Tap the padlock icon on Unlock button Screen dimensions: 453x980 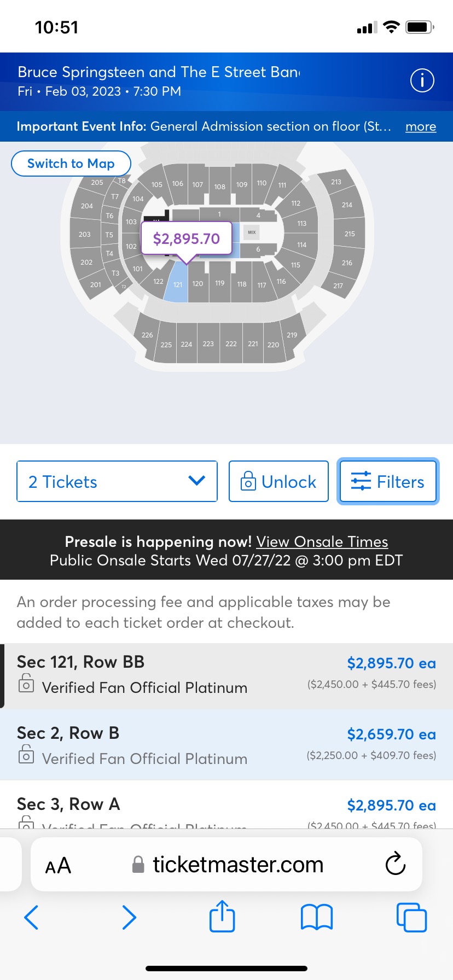click(x=248, y=481)
